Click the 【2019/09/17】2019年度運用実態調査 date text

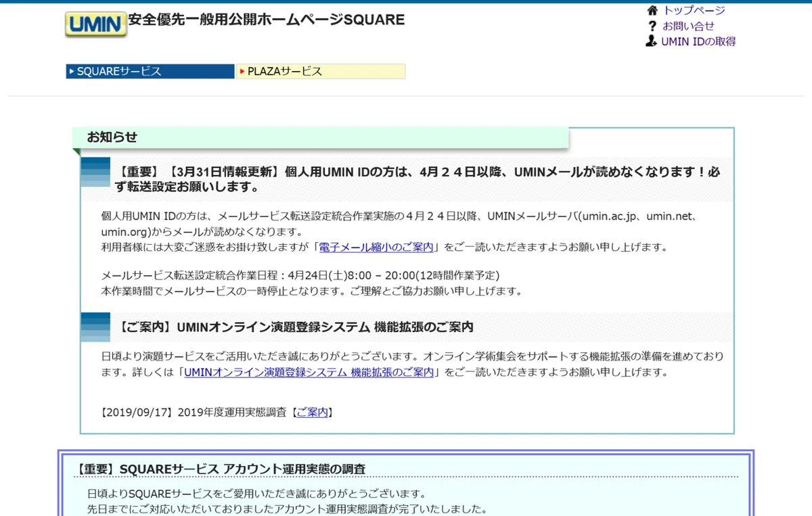[x=193, y=412]
